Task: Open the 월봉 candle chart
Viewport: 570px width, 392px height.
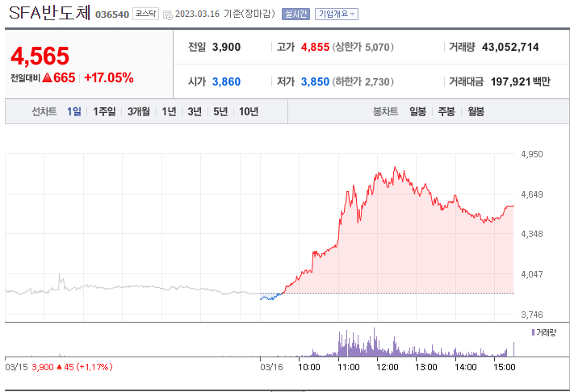Action: point(476,111)
